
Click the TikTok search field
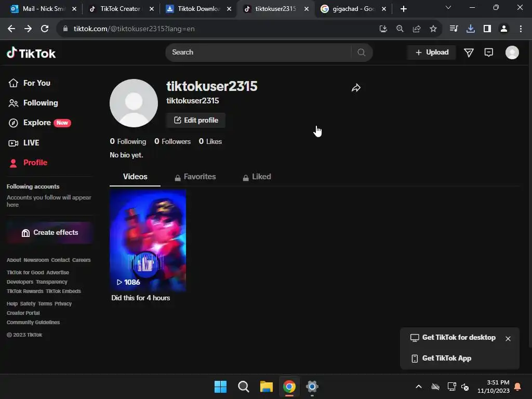coord(258,52)
